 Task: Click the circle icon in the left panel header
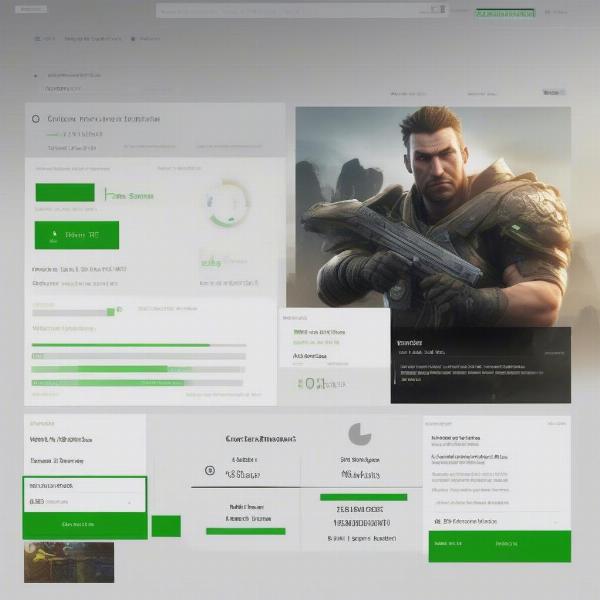click(x=36, y=119)
